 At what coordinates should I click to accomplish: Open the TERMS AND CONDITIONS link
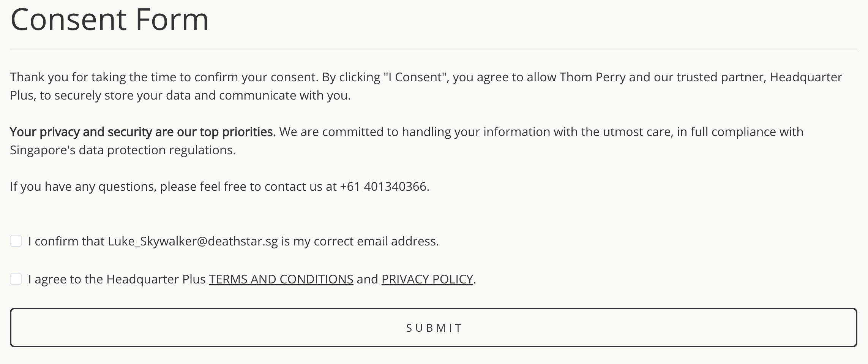(281, 279)
